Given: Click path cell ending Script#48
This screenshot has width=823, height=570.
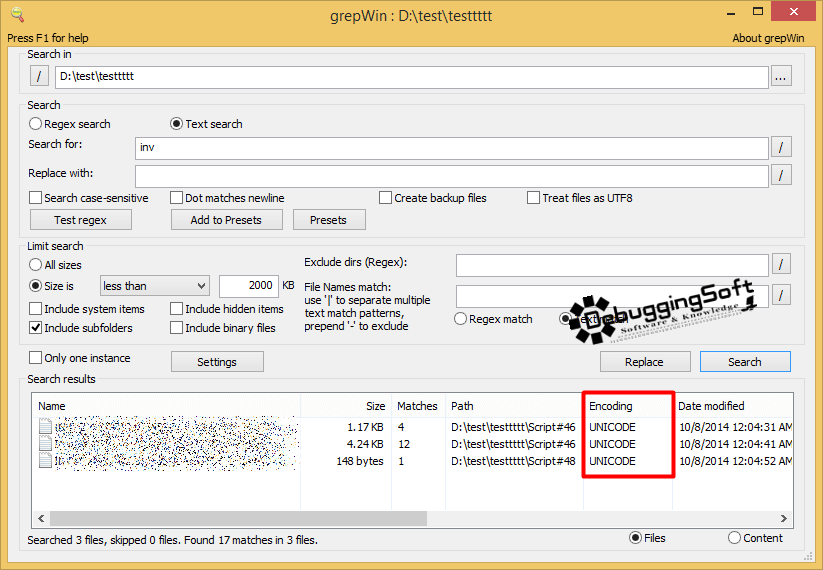Looking at the screenshot, I should [x=513, y=461].
